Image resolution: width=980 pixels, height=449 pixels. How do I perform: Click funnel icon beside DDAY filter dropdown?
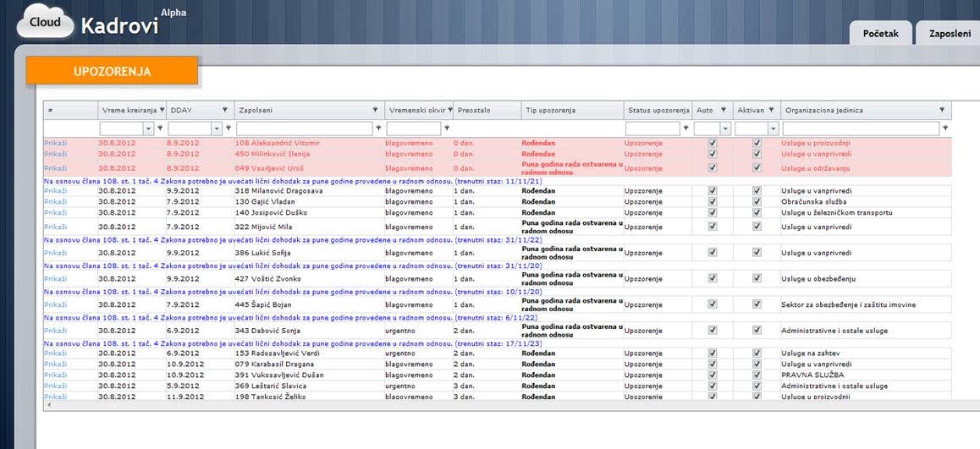pos(228,129)
